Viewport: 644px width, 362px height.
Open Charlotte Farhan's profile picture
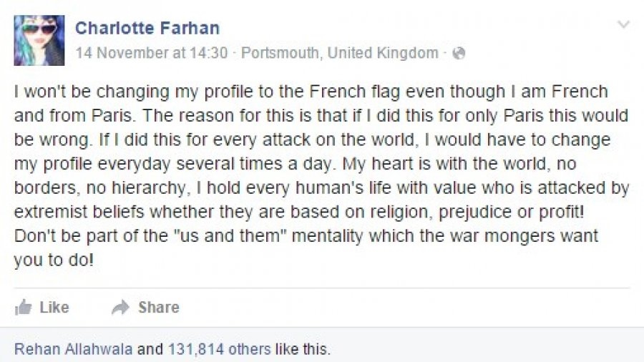coord(39,40)
